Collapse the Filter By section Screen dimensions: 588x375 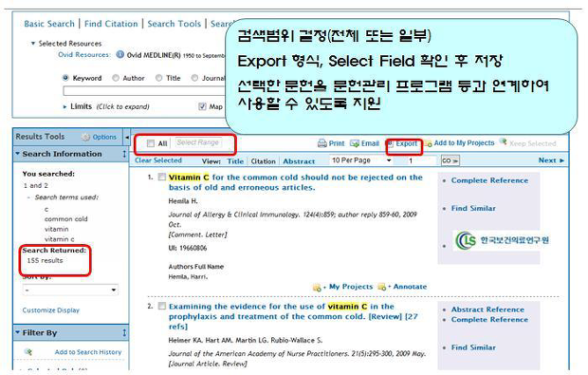point(18,332)
